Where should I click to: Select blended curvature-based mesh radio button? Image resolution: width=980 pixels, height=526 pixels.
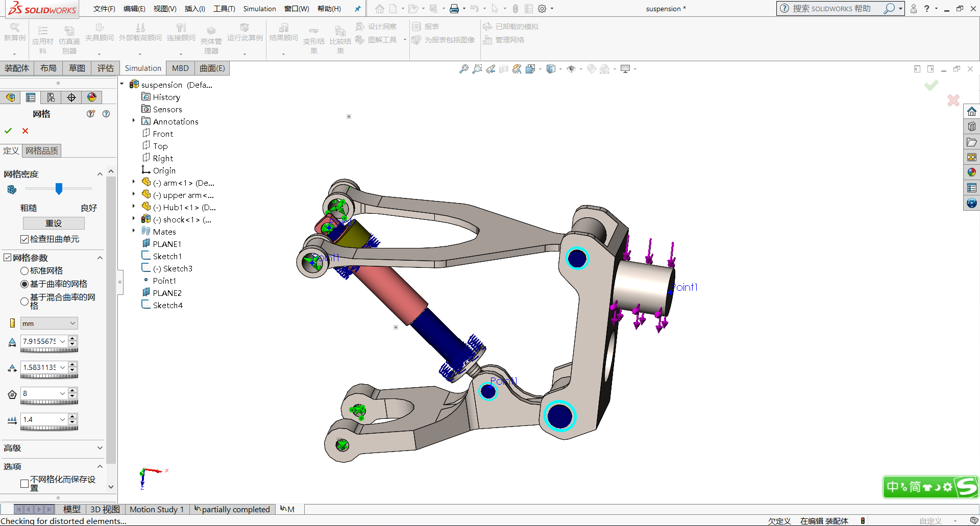pos(24,302)
